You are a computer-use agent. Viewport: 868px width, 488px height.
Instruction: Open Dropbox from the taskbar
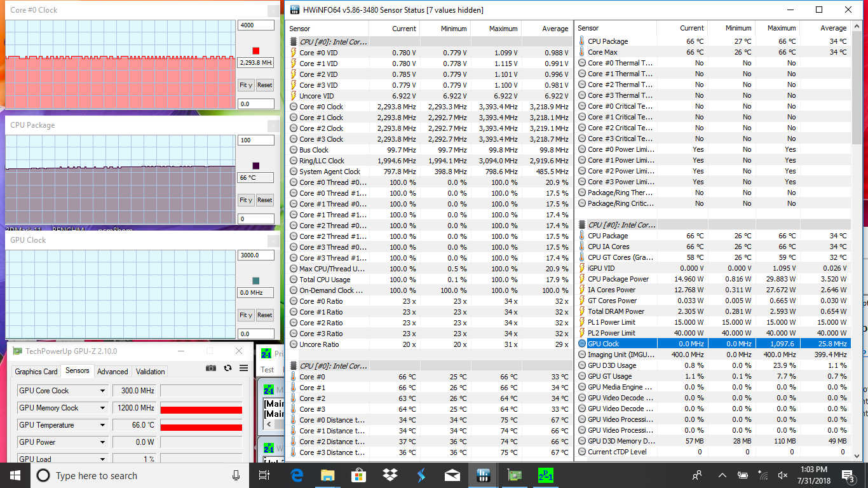click(x=390, y=475)
